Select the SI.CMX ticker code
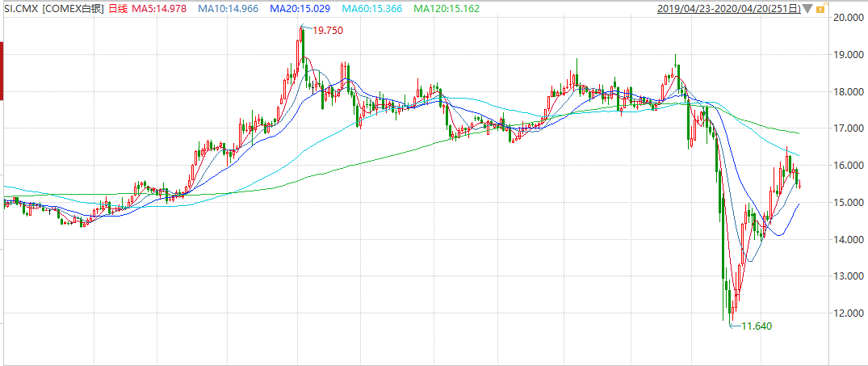The height and width of the screenshot is (366, 868). (x=22, y=9)
